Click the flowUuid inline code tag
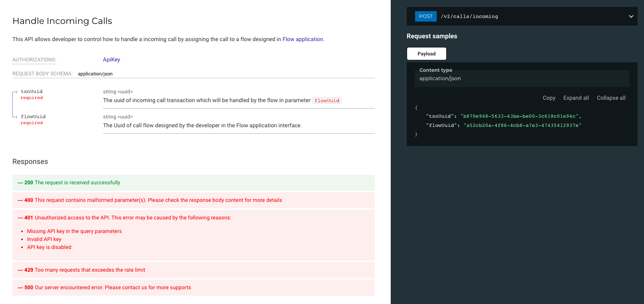The height and width of the screenshot is (304, 644). (x=327, y=101)
